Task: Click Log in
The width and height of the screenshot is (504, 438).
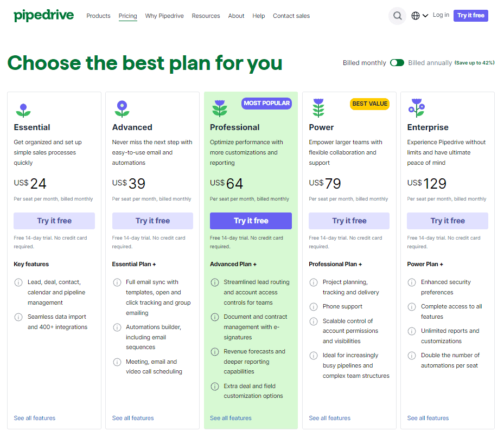Action: click(x=441, y=15)
